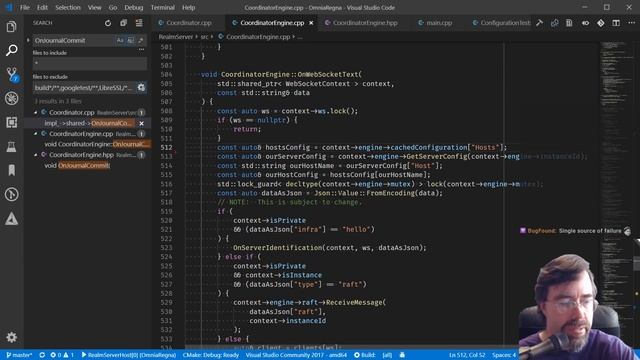The image size is (640, 360).
Task: Launch RealmServerHost[0] debug target
Action: [x=129, y=355]
